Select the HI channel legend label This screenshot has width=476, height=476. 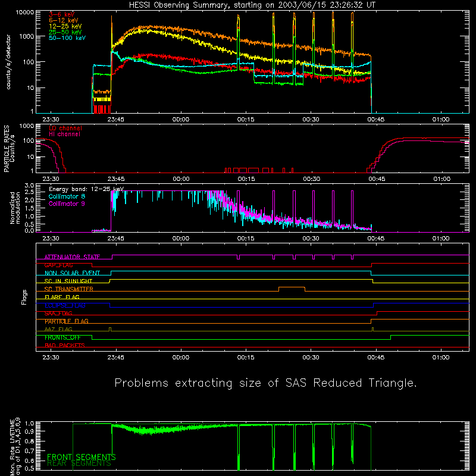[64, 134]
